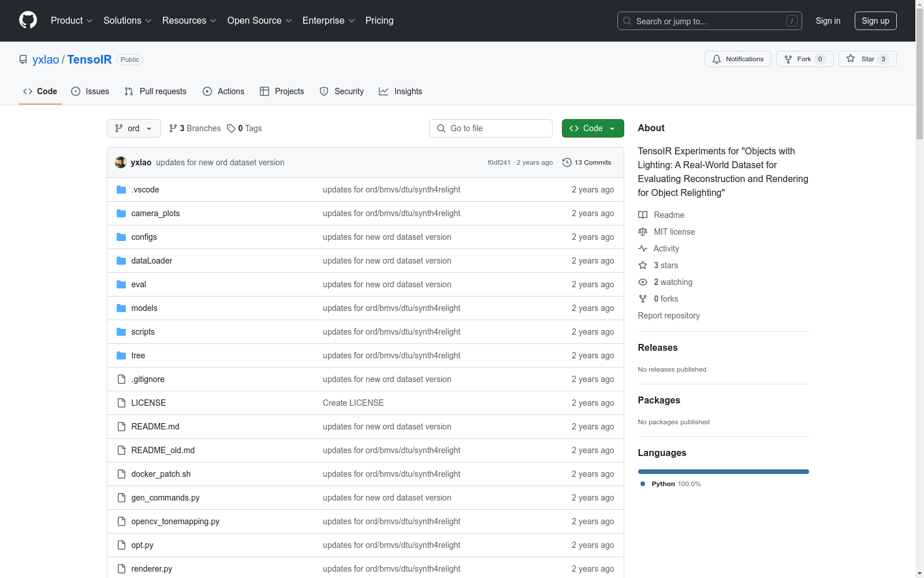Click the Notifications button
924x578 pixels.
coord(738,59)
